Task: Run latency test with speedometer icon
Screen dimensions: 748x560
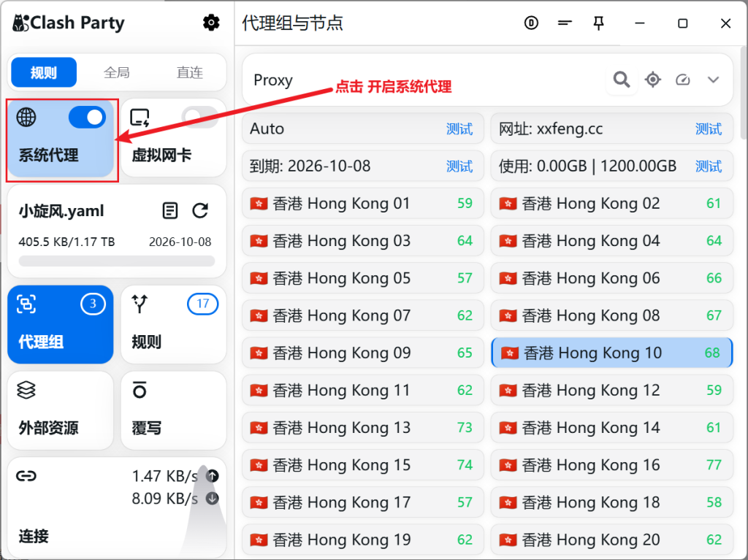Action: pyautogui.click(x=683, y=80)
